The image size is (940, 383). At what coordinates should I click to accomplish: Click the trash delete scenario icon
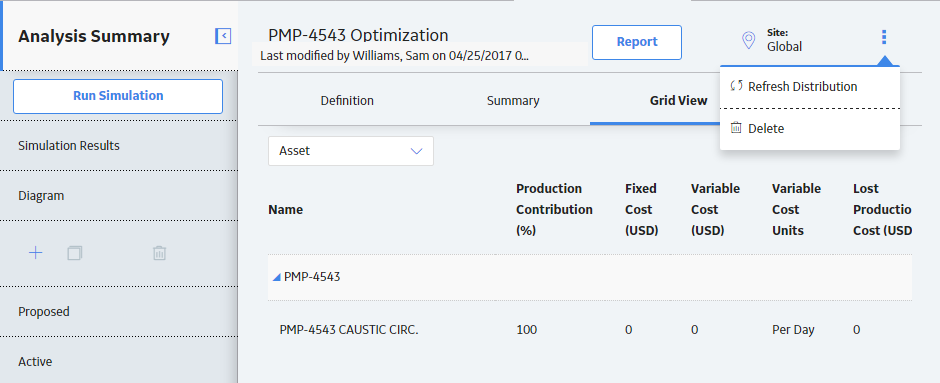pyautogui.click(x=159, y=253)
